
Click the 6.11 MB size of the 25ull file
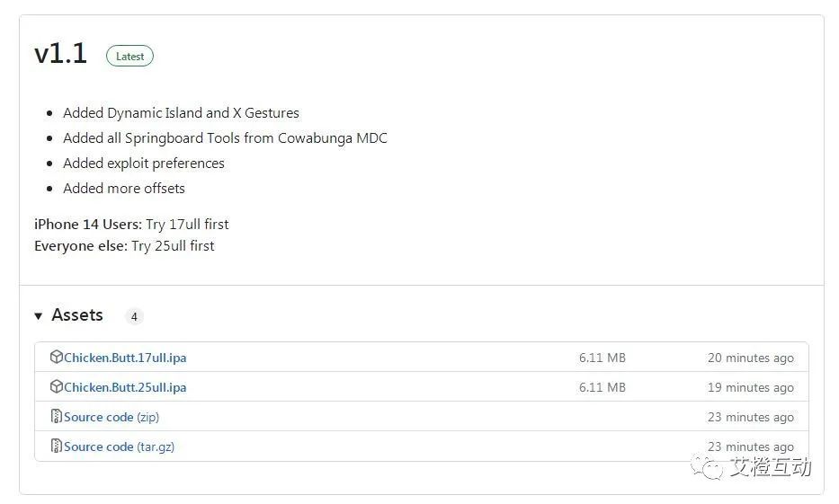coord(602,387)
